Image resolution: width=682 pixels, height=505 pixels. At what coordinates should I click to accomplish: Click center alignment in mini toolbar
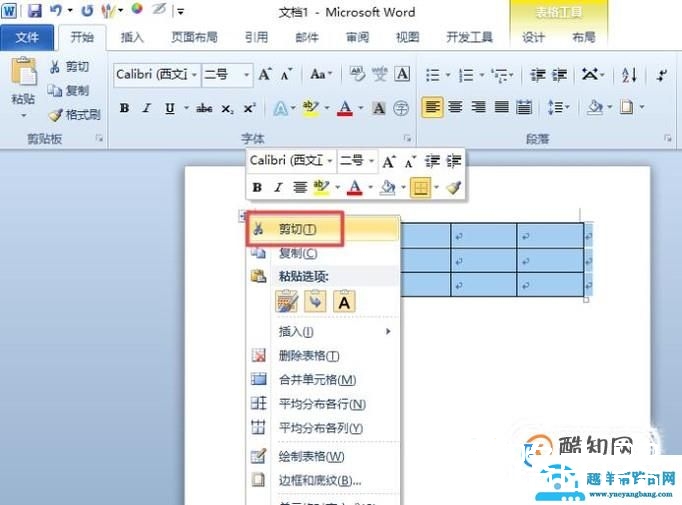[x=300, y=187]
